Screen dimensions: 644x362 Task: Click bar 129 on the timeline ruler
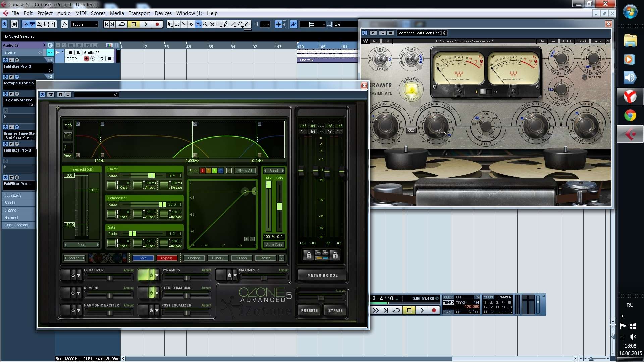301,47
